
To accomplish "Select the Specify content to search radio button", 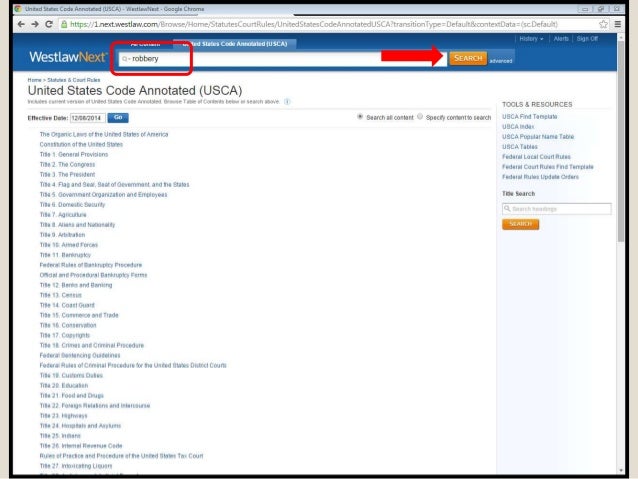I will click(x=420, y=117).
